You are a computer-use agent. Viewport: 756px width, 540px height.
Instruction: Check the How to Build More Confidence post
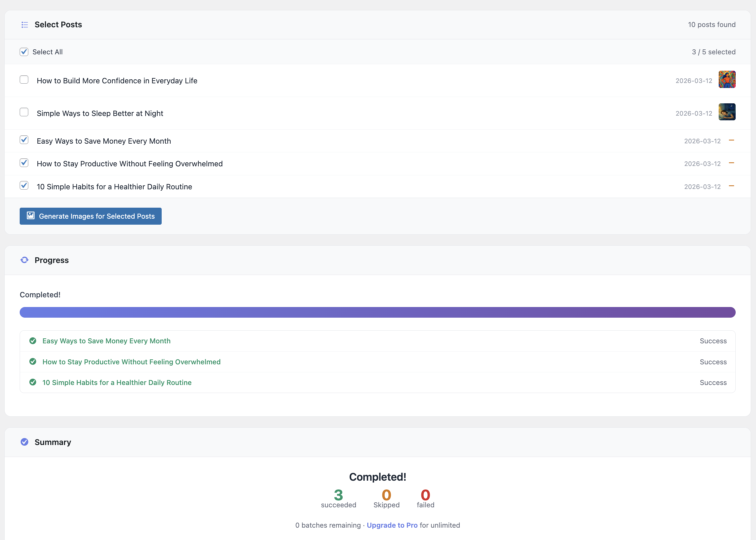[x=24, y=80]
